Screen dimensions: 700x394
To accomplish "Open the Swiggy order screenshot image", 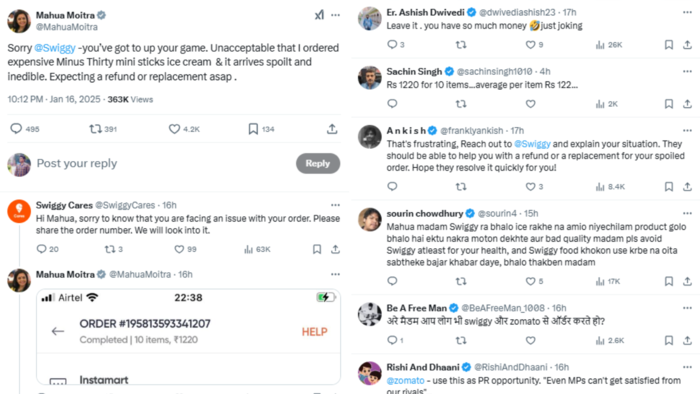I will (188, 337).
